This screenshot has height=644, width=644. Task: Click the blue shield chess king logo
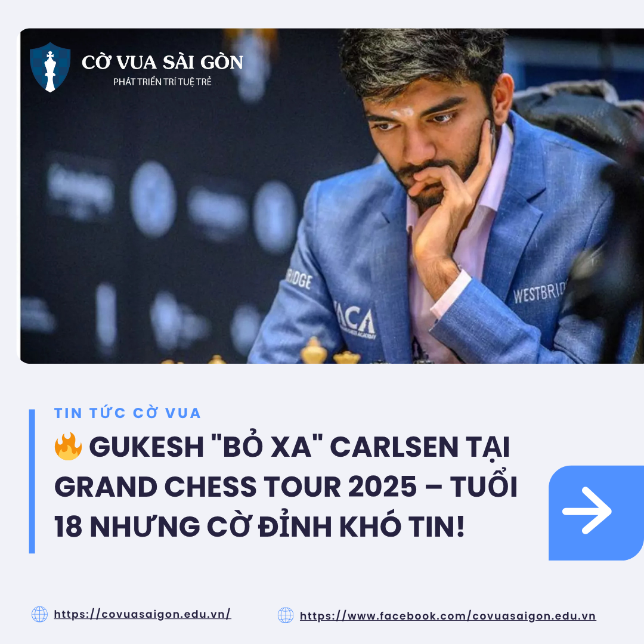point(50,67)
